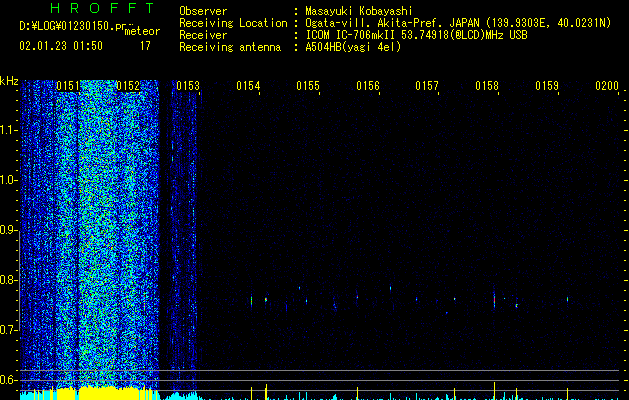
Task: Click the 1.0 kHz axis tick label
Action: (7, 180)
